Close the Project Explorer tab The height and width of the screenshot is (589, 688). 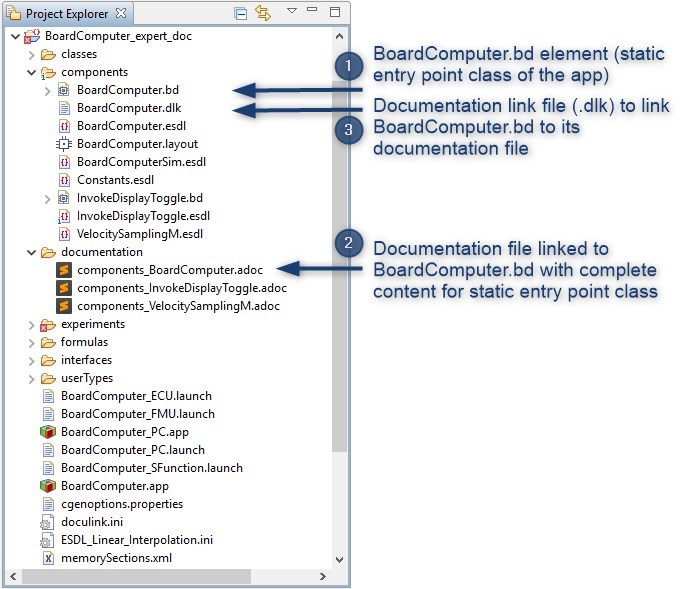(121, 13)
